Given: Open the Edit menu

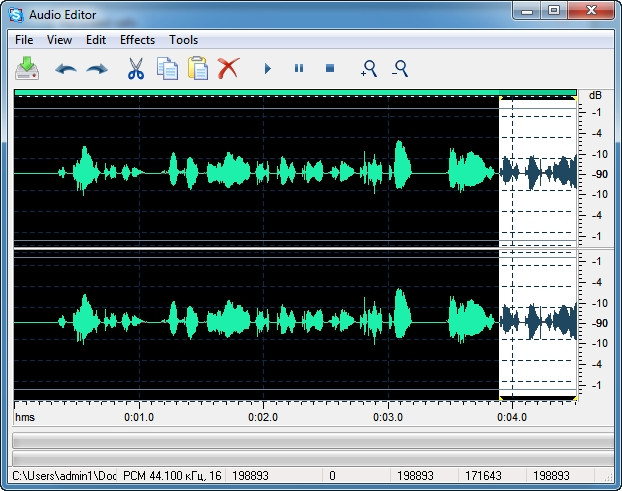Looking at the screenshot, I should pos(96,40).
